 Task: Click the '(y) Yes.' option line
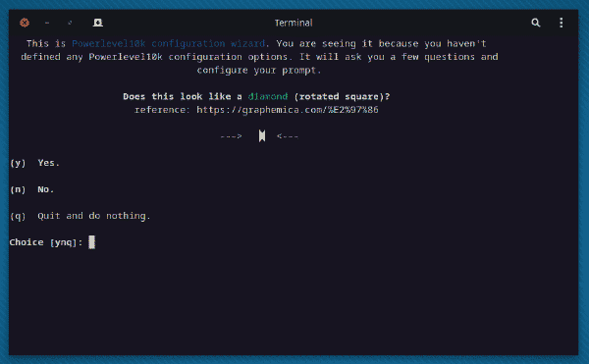(x=35, y=163)
